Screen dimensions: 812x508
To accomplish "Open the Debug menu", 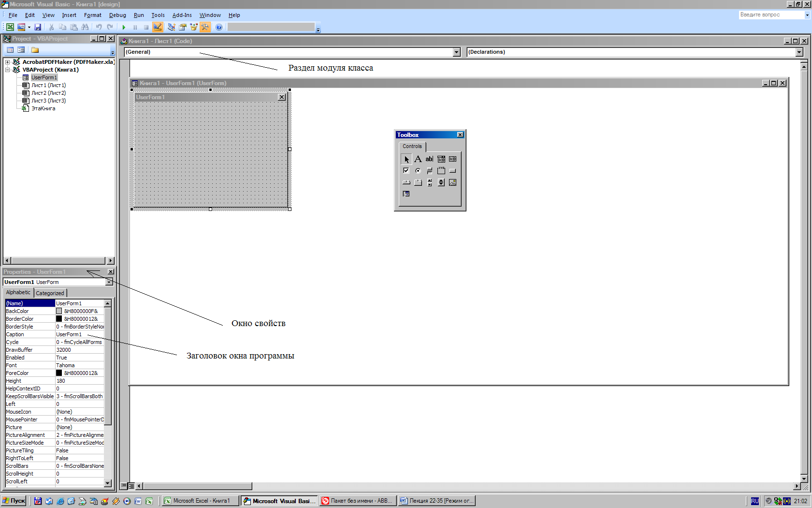I will click(117, 15).
